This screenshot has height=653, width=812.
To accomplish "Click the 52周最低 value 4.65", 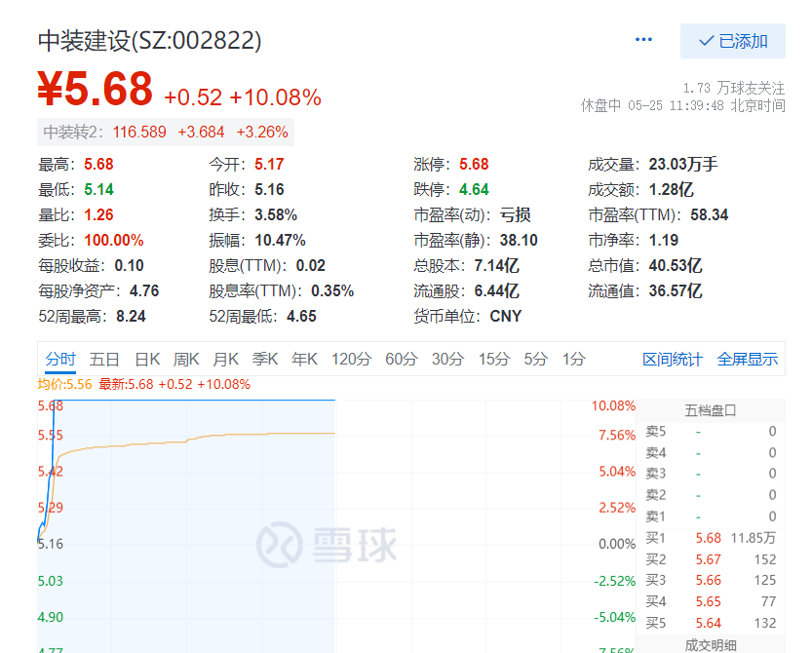I will [x=301, y=317].
